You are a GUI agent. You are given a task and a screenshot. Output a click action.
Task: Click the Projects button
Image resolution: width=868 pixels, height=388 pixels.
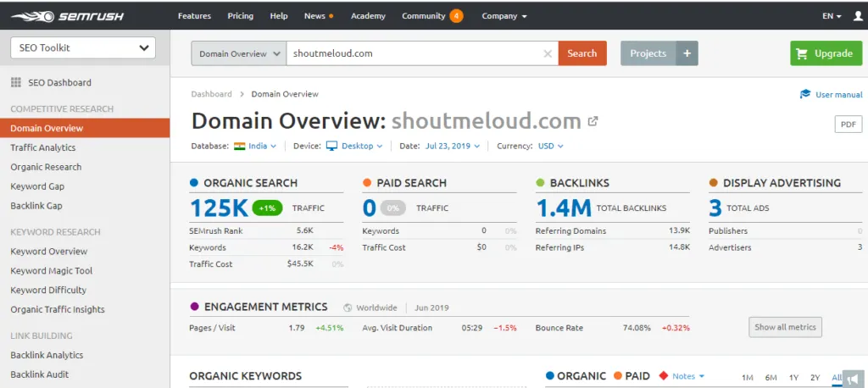[x=648, y=53]
